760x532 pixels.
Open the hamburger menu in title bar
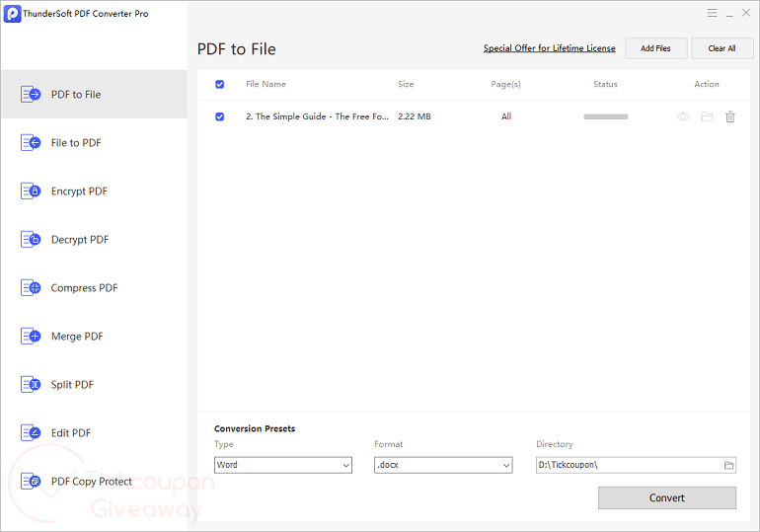tap(712, 13)
